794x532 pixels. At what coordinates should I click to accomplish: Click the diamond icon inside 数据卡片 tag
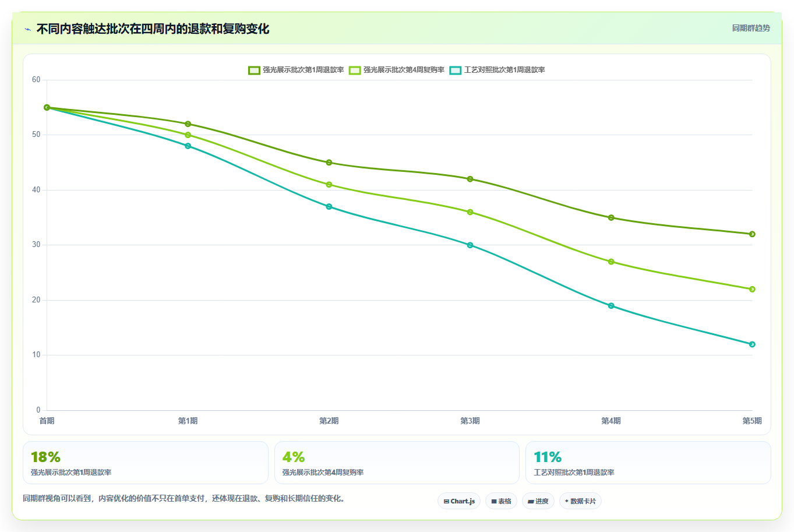(x=567, y=501)
